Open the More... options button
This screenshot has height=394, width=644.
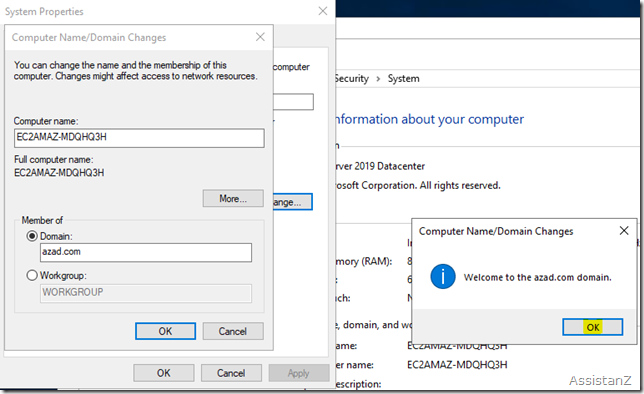point(233,198)
